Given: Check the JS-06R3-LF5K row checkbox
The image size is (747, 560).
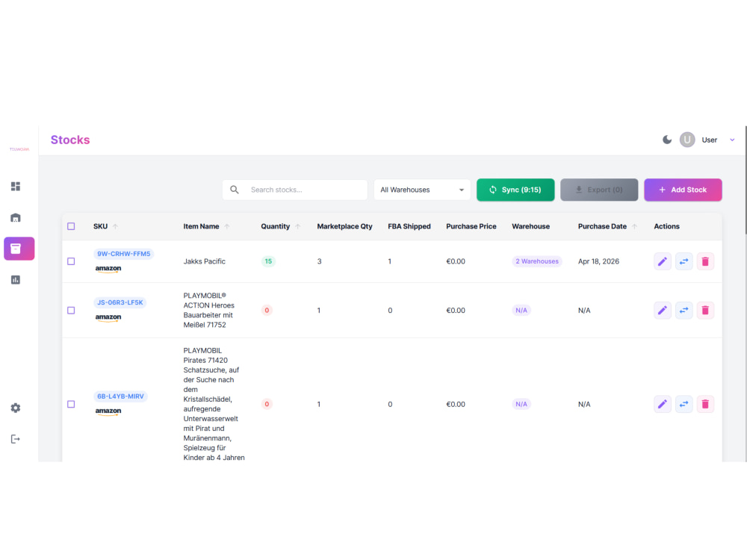Looking at the screenshot, I should point(71,311).
